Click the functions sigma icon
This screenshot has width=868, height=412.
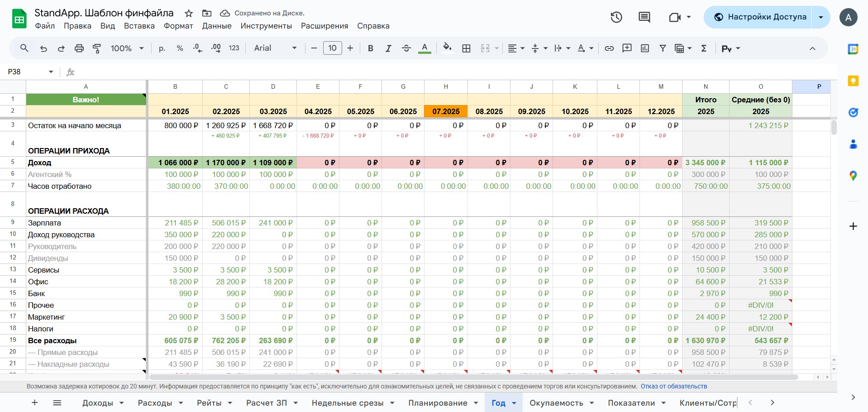tap(704, 48)
